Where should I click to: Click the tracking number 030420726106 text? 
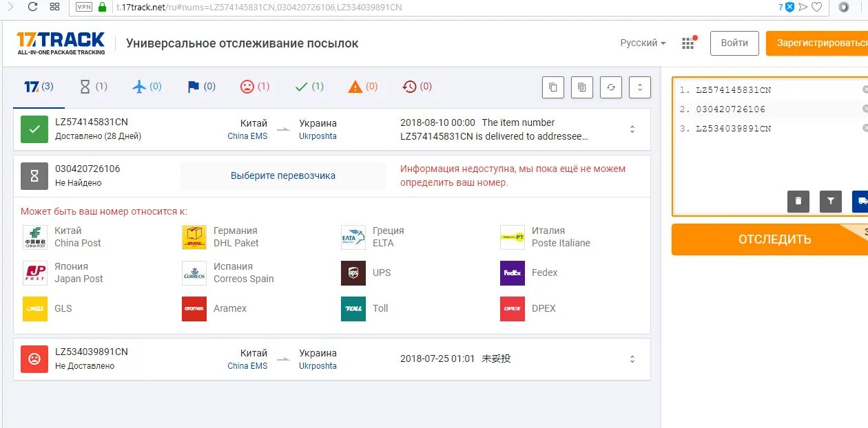87,169
